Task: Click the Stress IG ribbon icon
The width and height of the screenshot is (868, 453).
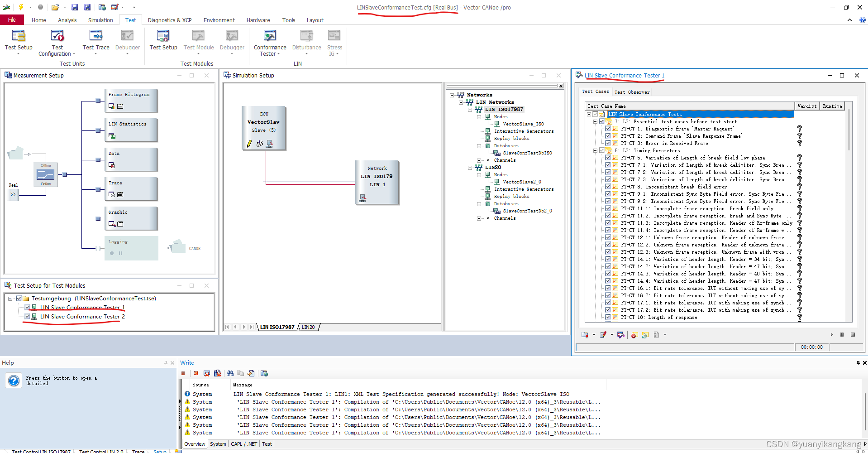Action: point(334,43)
